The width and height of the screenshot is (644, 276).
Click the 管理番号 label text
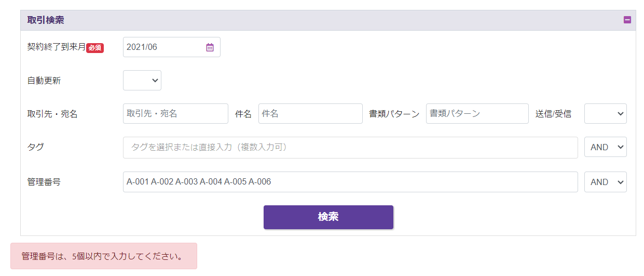44,182
